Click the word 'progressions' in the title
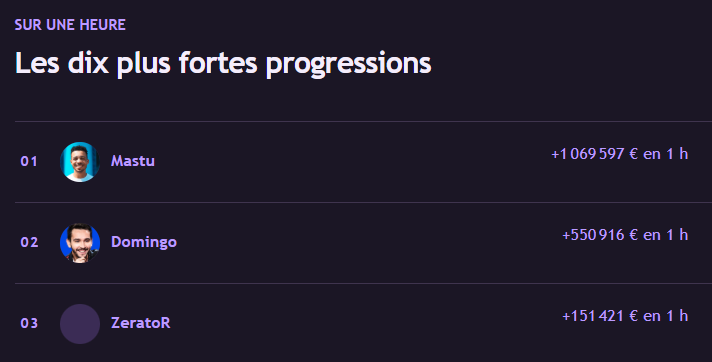Viewport: 712px width, 362px height. pyautogui.click(x=348, y=64)
